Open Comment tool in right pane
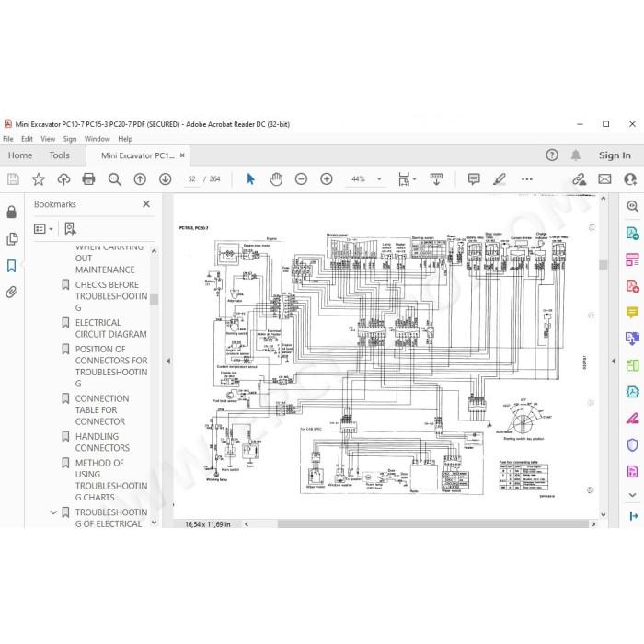This screenshot has height=644, width=644. 632,312
